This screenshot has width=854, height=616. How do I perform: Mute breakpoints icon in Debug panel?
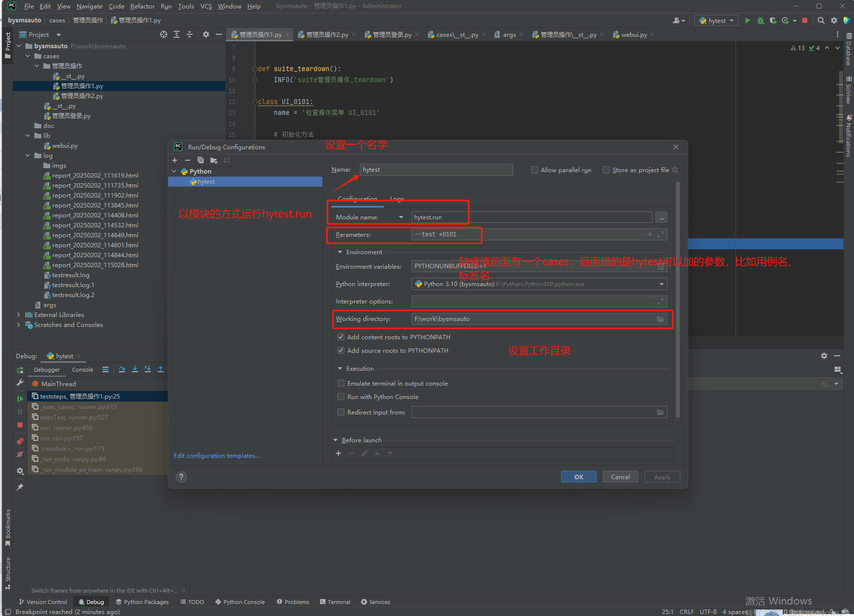pos(20,454)
